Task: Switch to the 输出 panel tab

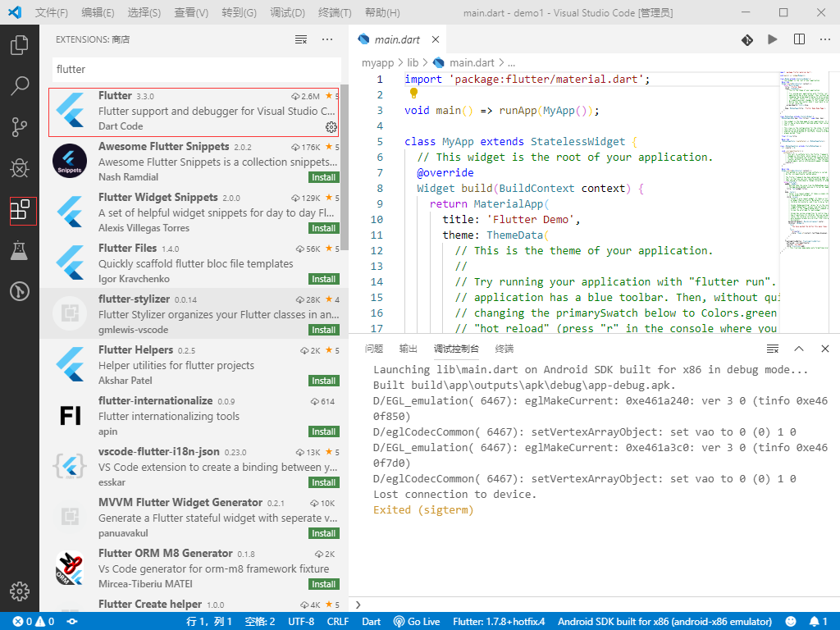Action: (x=408, y=349)
